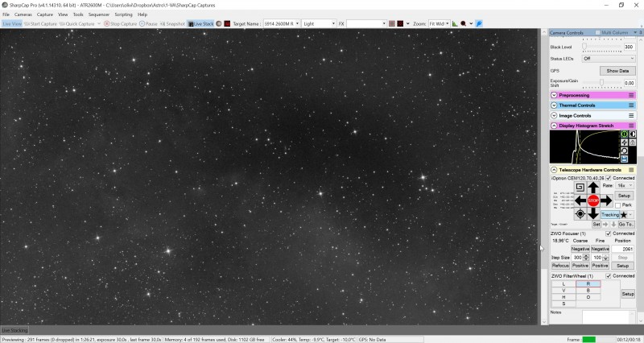Reset the histogram stretch

[625, 151]
